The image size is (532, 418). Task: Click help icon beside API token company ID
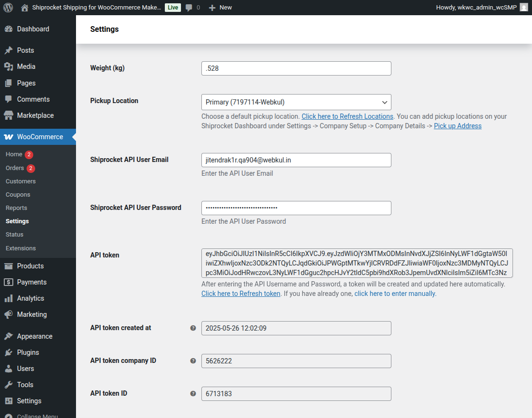(193, 361)
